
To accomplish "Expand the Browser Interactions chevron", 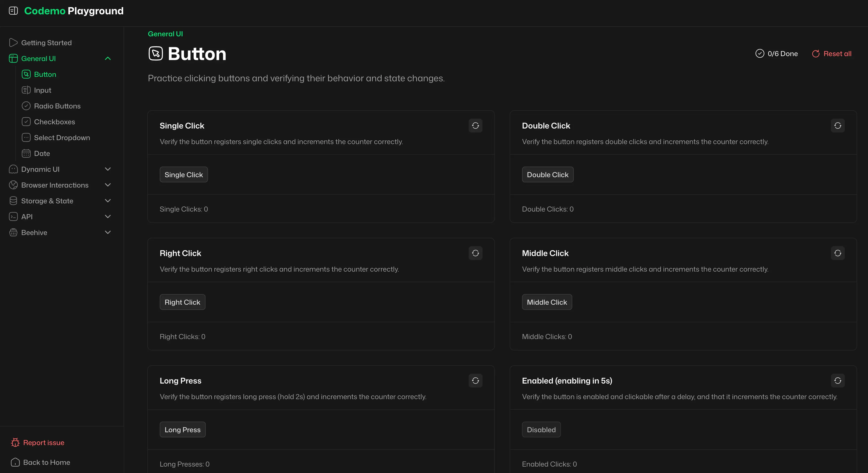I will tap(108, 185).
